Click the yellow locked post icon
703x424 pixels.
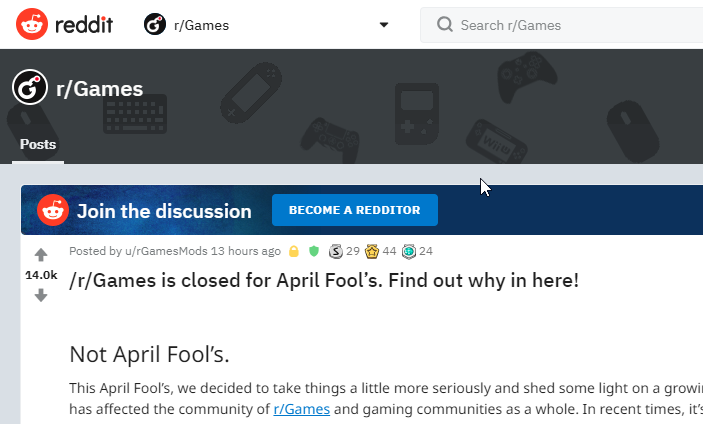click(x=294, y=251)
